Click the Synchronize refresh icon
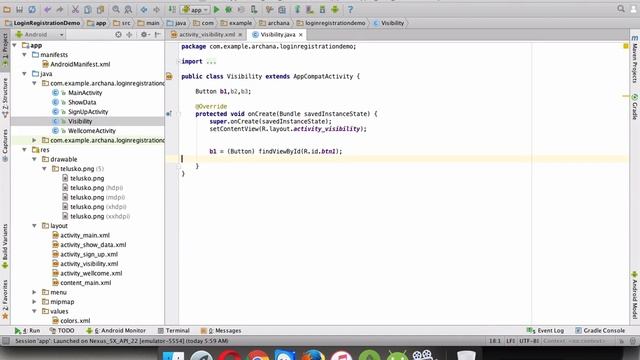The height and width of the screenshot is (360, 640). point(32,9)
